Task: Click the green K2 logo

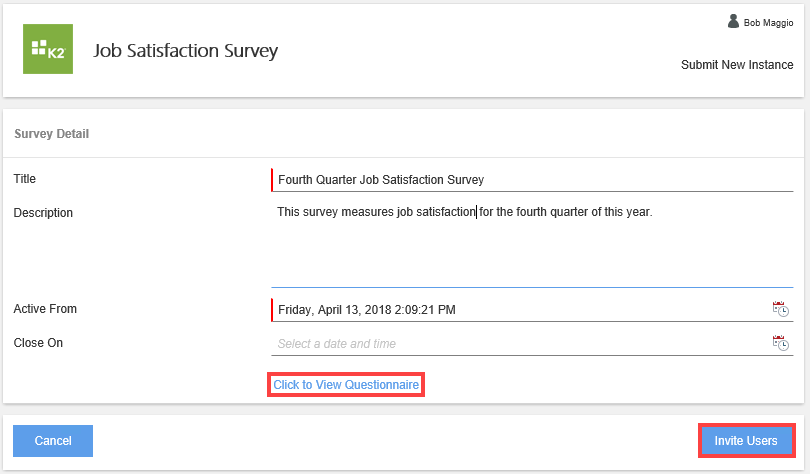Action: [48, 49]
